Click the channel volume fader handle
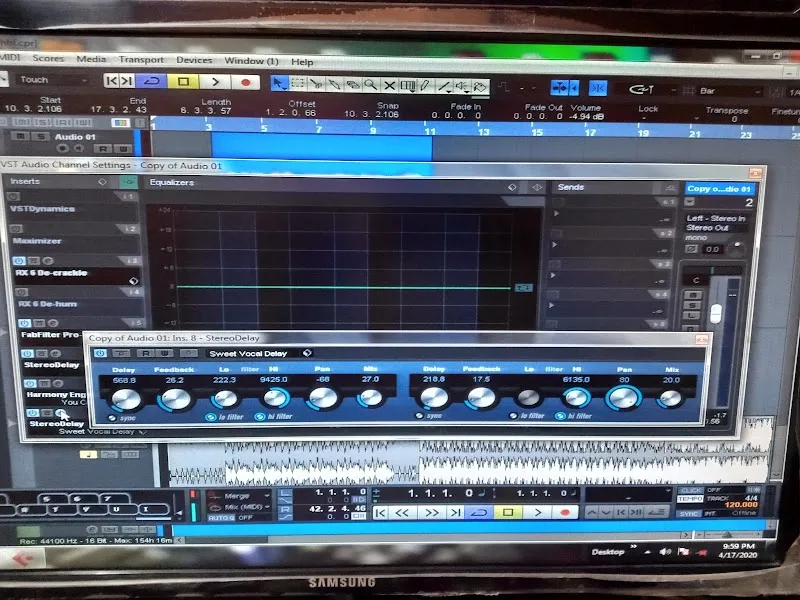The width and height of the screenshot is (800, 600). pyautogui.click(x=716, y=313)
